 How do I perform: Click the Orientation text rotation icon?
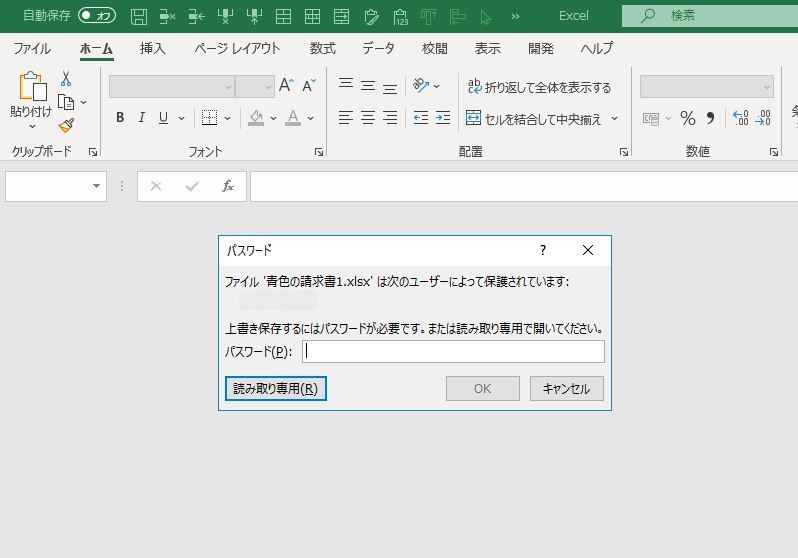pos(421,85)
